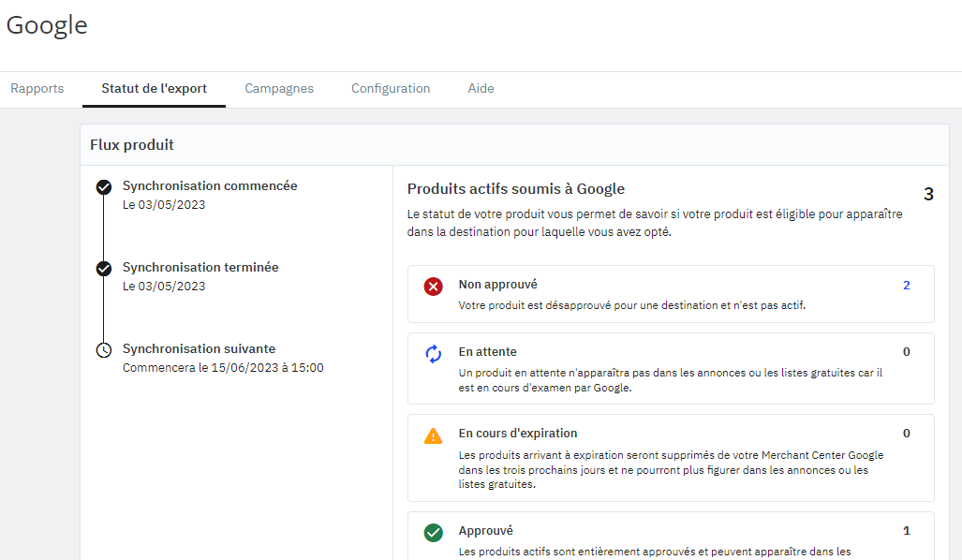962x560 pixels.
Task: Open the Rapports tab
Action: pyautogui.click(x=37, y=88)
